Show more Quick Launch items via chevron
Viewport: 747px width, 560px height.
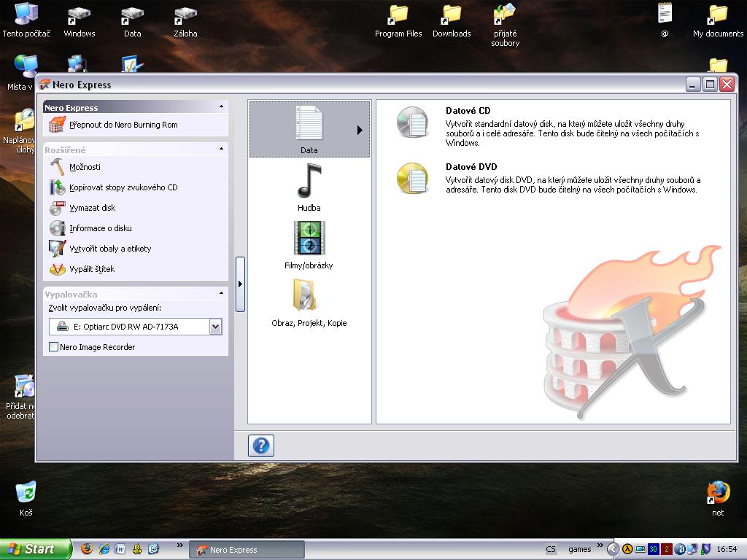point(179,545)
